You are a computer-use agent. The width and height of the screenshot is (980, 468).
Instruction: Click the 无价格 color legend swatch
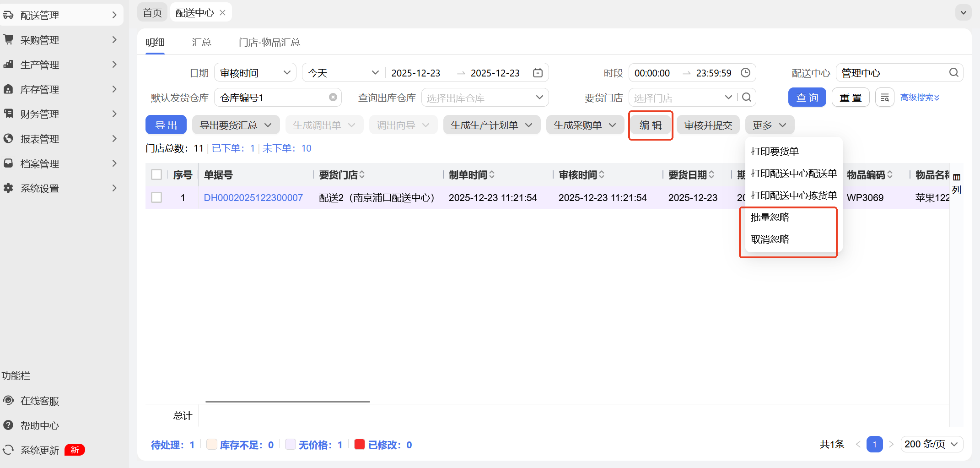pos(290,444)
